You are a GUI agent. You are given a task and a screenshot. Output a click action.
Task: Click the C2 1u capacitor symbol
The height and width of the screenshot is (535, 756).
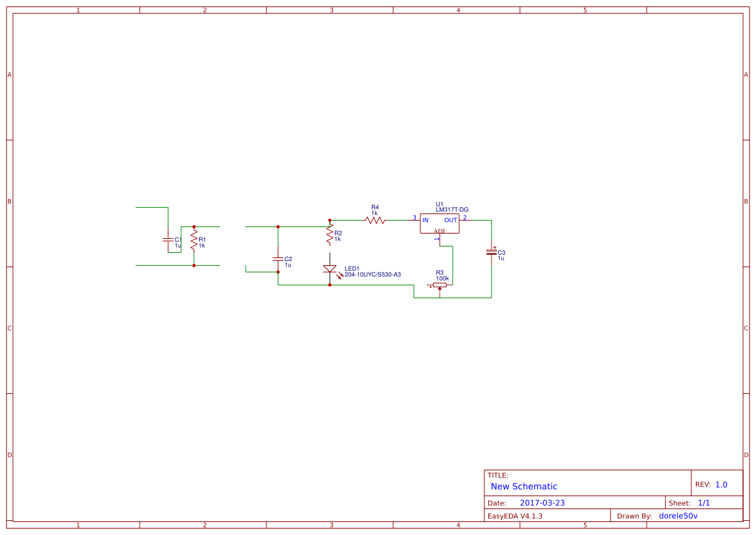(278, 259)
